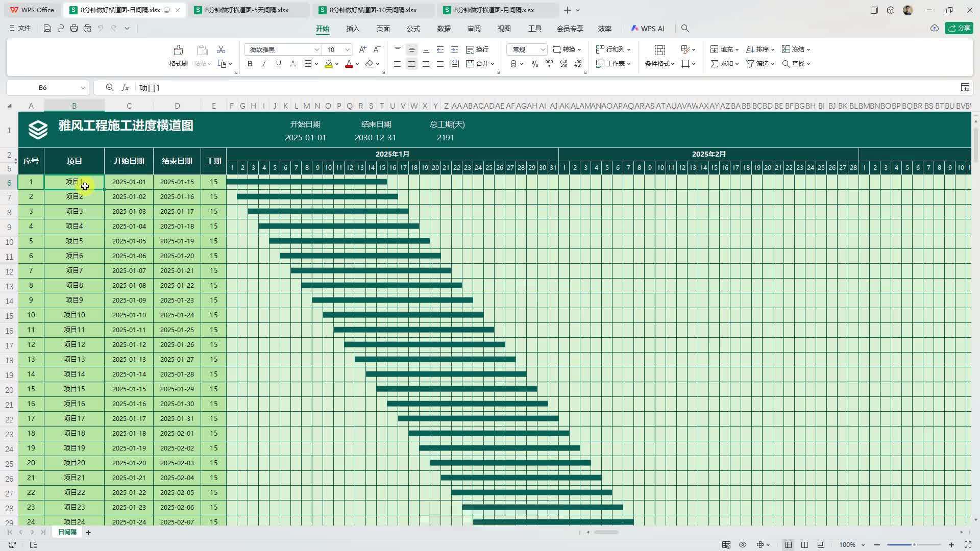The width and height of the screenshot is (980, 551).
Task: Toggle wrap text (换行)
Action: 477,49
